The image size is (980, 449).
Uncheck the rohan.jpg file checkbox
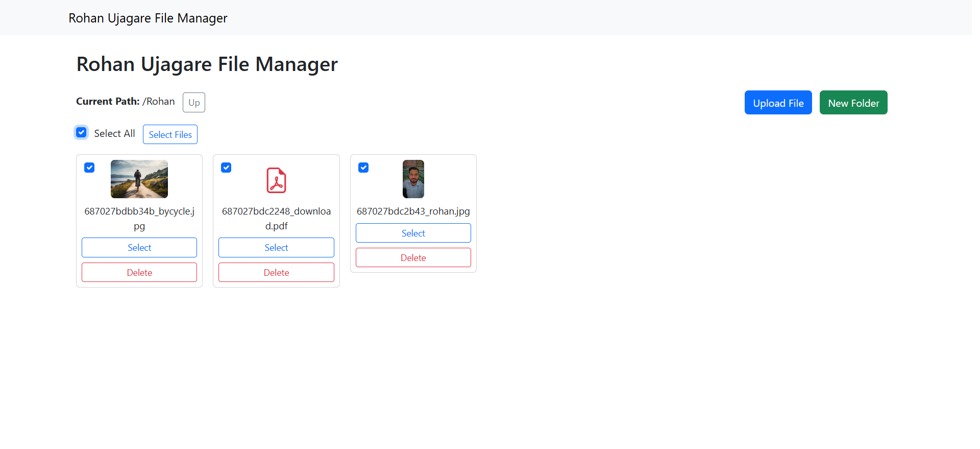363,168
